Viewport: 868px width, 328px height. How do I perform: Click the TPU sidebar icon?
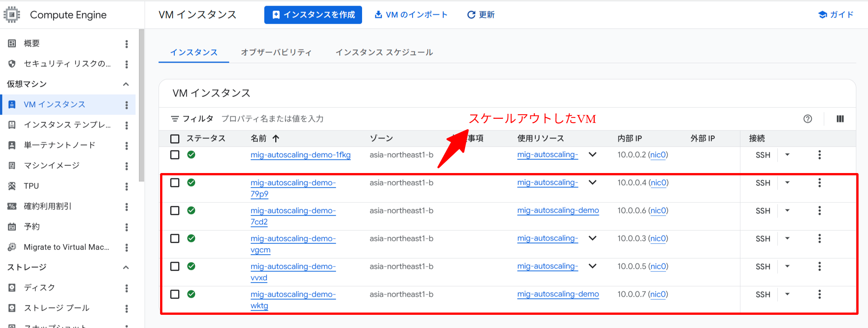[x=12, y=186]
